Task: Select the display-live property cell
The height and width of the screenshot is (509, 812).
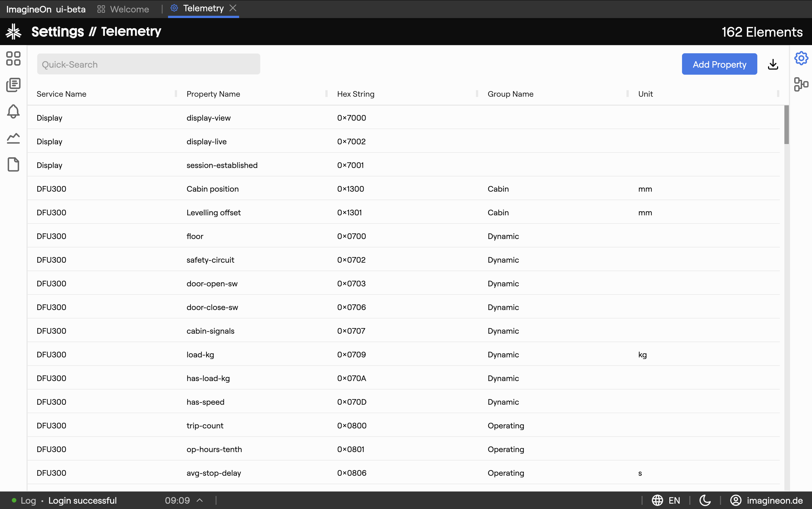Action: pyautogui.click(x=206, y=141)
